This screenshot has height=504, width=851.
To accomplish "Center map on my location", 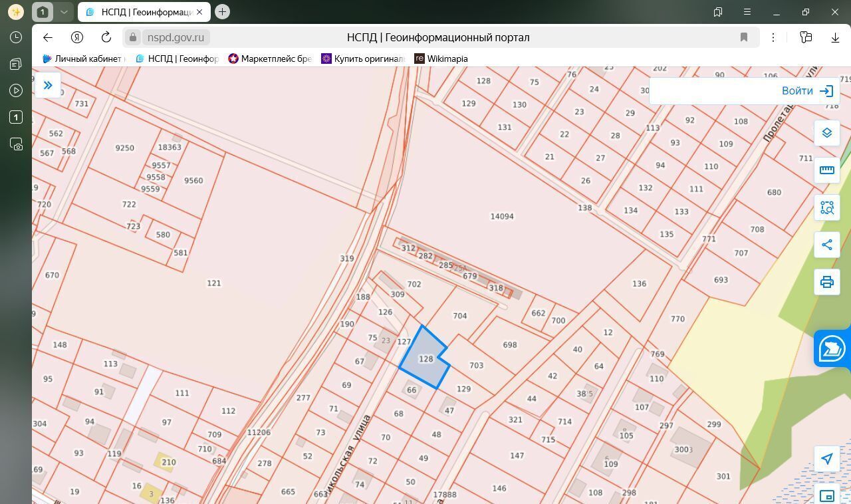I will point(827,459).
